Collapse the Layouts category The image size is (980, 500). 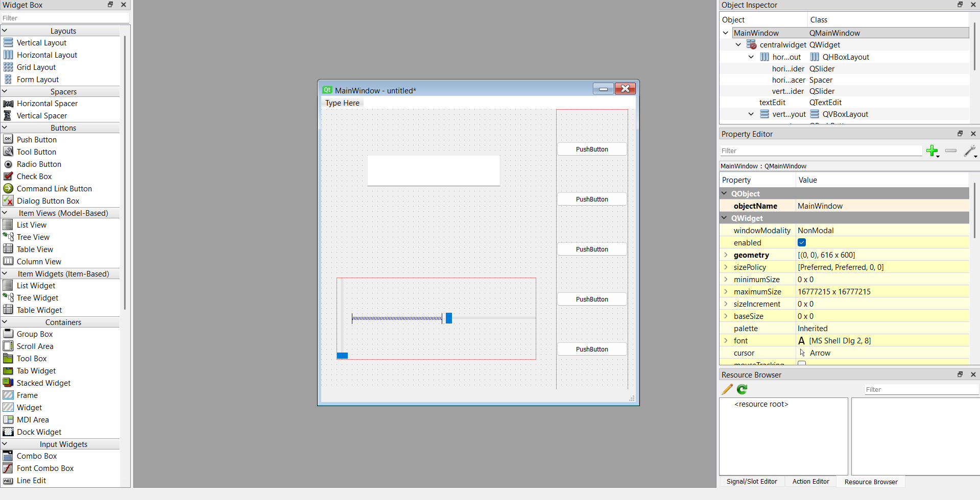pyautogui.click(x=5, y=31)
